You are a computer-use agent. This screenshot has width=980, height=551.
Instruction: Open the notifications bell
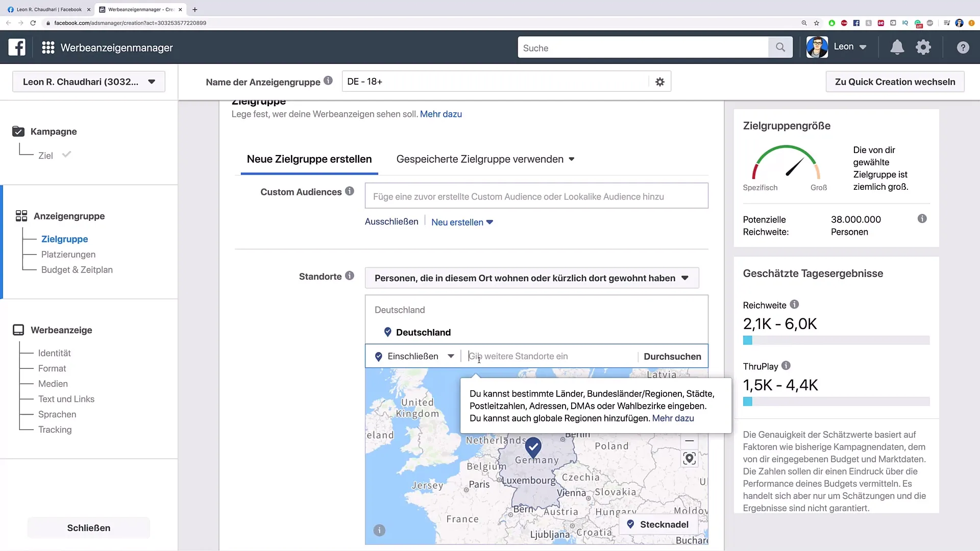[897, 47]
